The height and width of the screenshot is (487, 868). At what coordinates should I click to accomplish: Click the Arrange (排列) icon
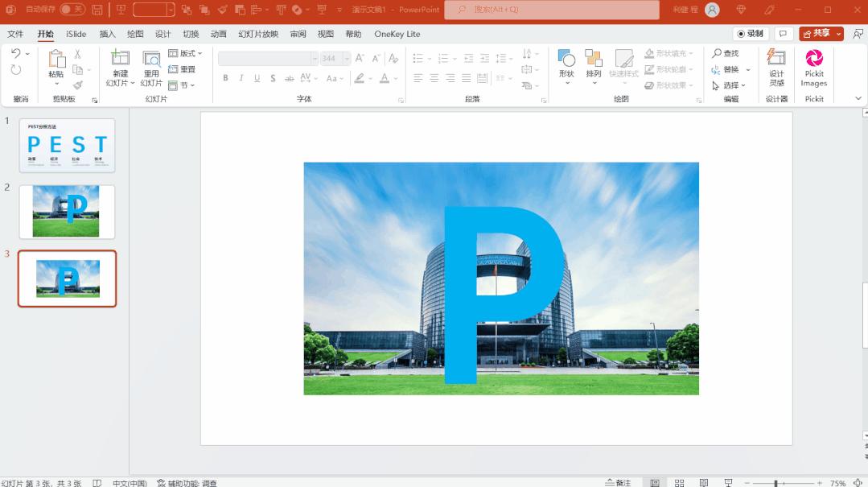tap(594, 60)
